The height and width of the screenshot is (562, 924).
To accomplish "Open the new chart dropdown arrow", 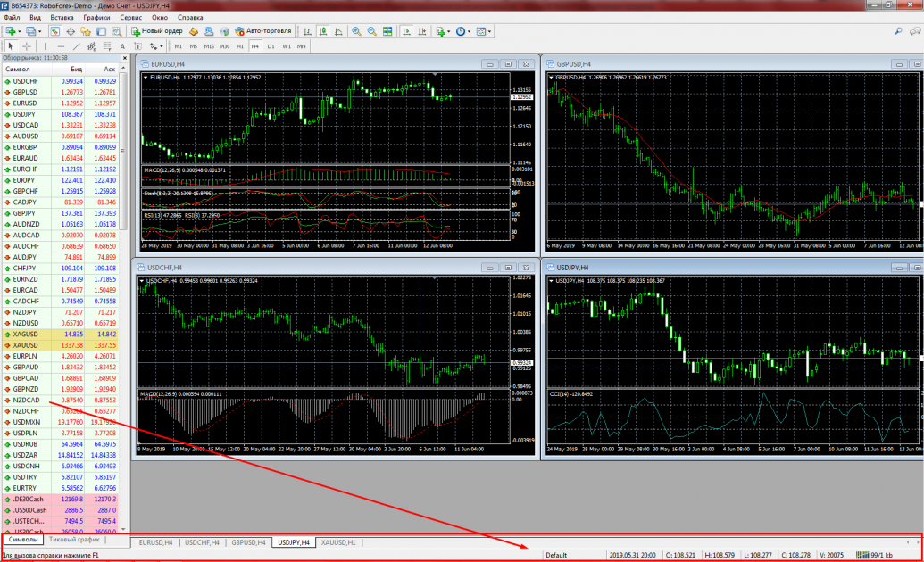I will click(20, 31).
